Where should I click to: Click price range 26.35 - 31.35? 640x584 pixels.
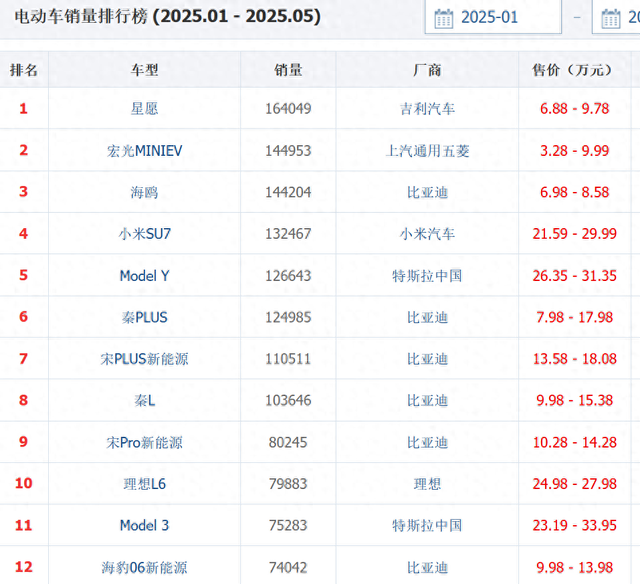pyautogui.click(x=575, y=276)
